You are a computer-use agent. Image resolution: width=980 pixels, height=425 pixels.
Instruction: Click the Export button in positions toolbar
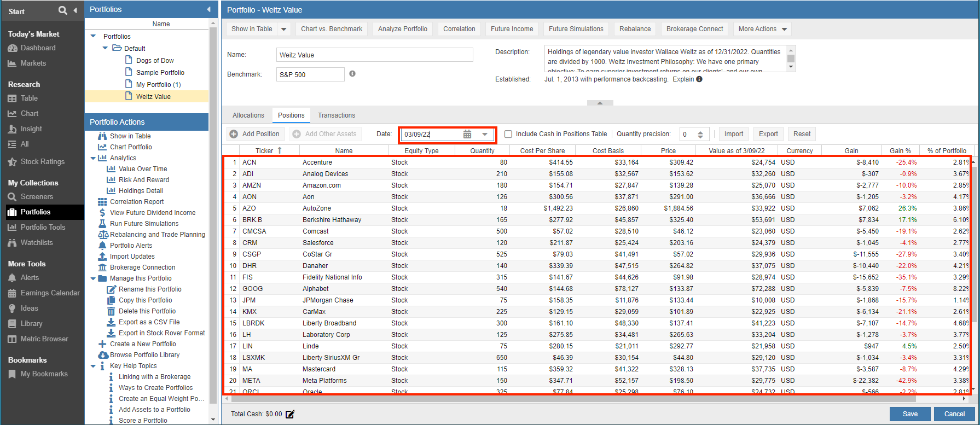coord(768,134)
